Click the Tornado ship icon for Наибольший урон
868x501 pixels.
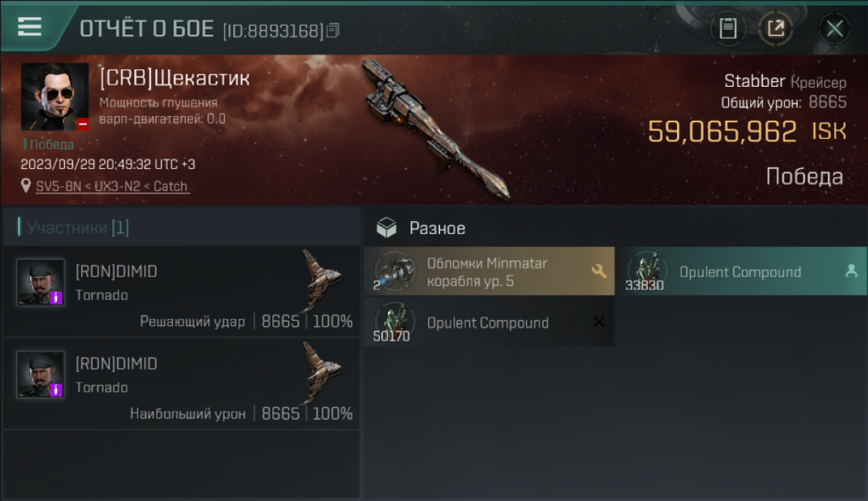pyautogui.click(x=321, y=373)
